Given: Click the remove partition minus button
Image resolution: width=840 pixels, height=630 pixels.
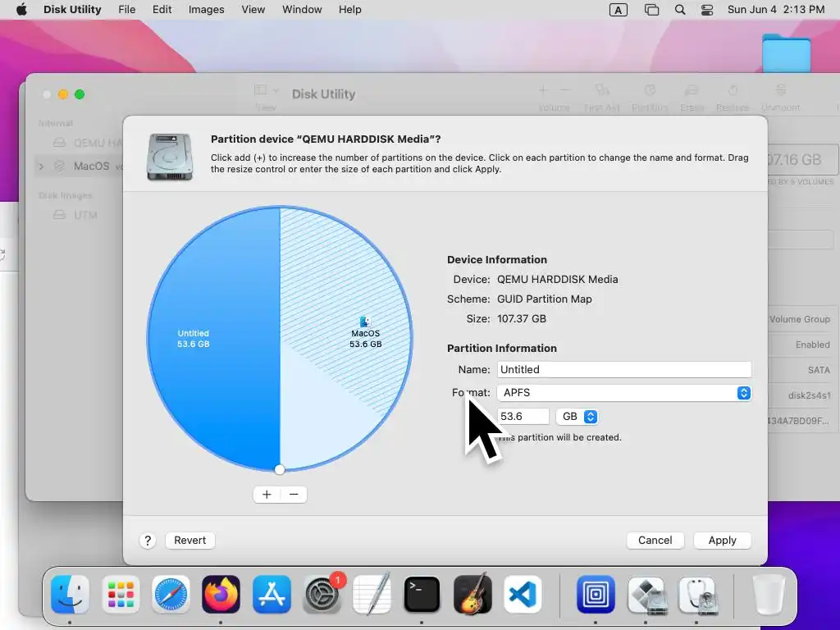Looking at the screenshot, I should [x=294, y=495].
